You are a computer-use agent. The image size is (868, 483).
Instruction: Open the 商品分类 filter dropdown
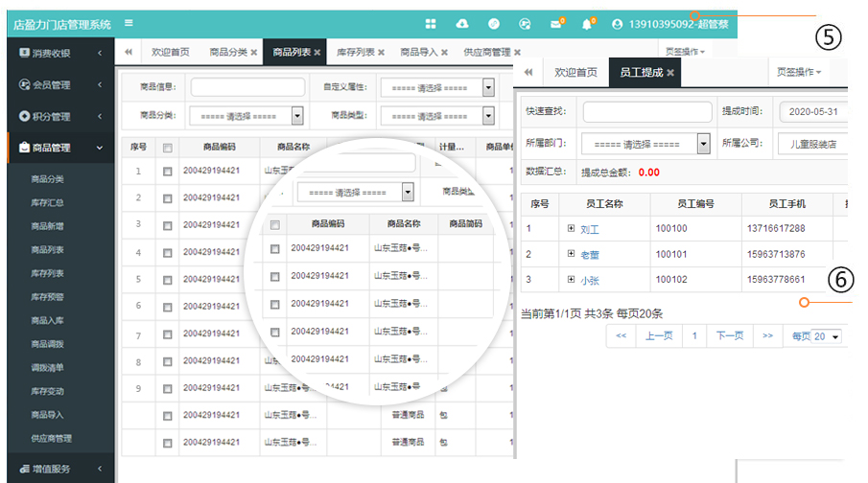246,116
